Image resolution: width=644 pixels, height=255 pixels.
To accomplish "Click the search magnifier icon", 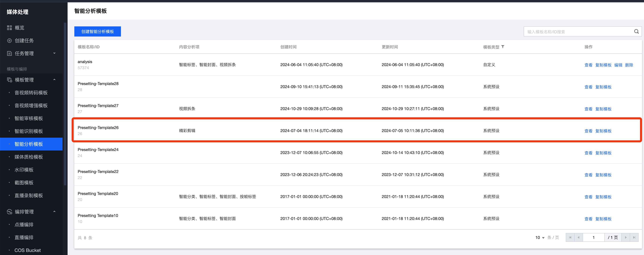I will click(636, 31).
